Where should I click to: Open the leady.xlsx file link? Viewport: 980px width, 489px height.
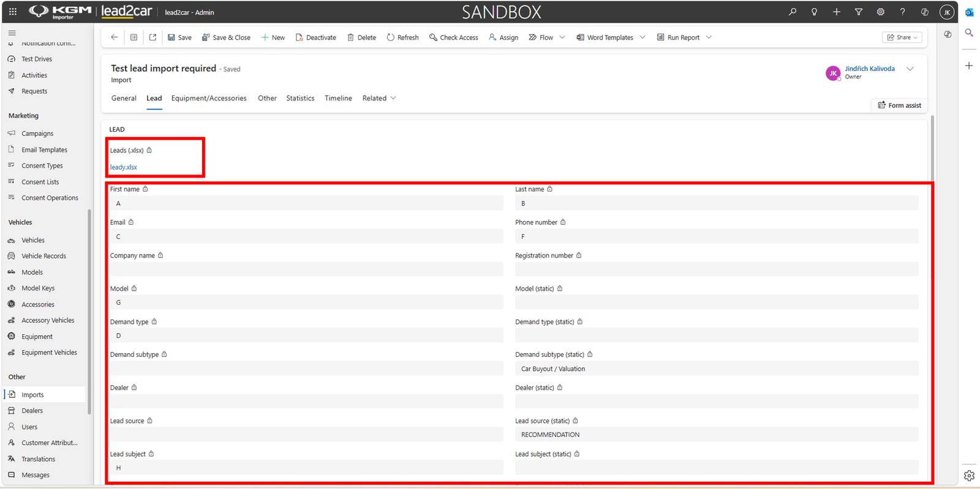pyautogui.click(x=124, y=167)
